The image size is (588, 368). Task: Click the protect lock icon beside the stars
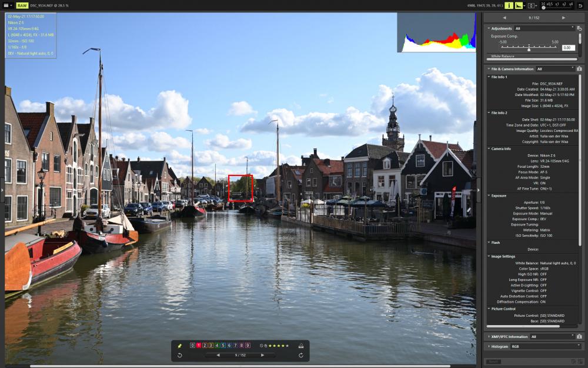pos(266,346)
